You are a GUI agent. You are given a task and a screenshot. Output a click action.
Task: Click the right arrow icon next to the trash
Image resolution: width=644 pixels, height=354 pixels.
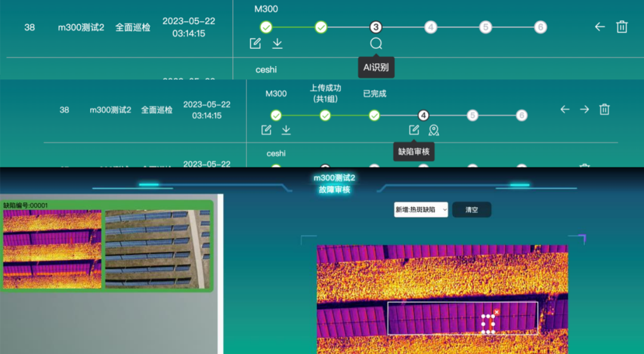[x=584, y=109]
